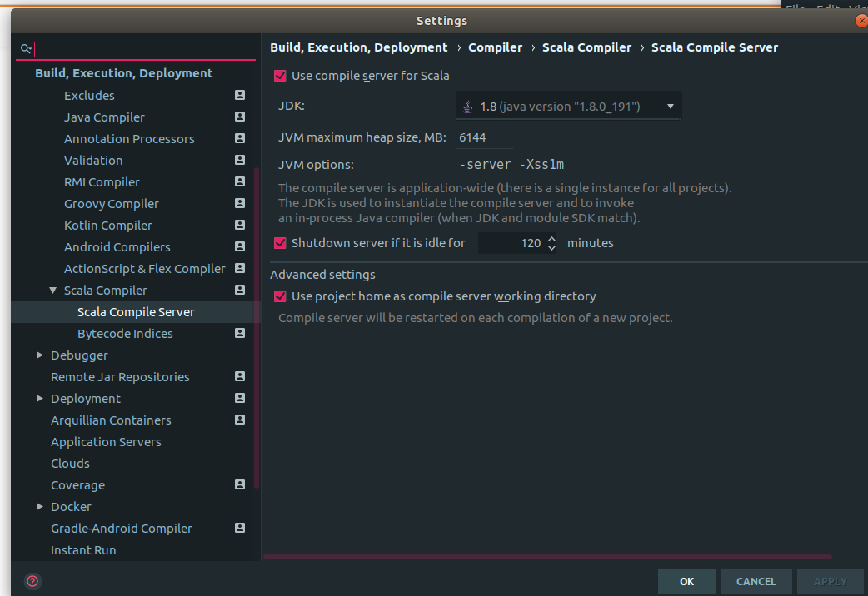The width and height of the screenshot is (868, 596).
Task: Click project-level icon beside Kotlin Compiler
Action: 240,226
